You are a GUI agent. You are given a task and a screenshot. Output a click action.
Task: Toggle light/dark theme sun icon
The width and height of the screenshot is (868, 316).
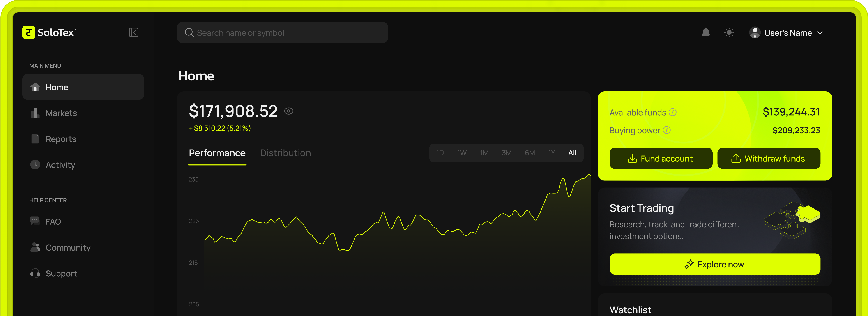pyautogui.click(x=729, y=33)
